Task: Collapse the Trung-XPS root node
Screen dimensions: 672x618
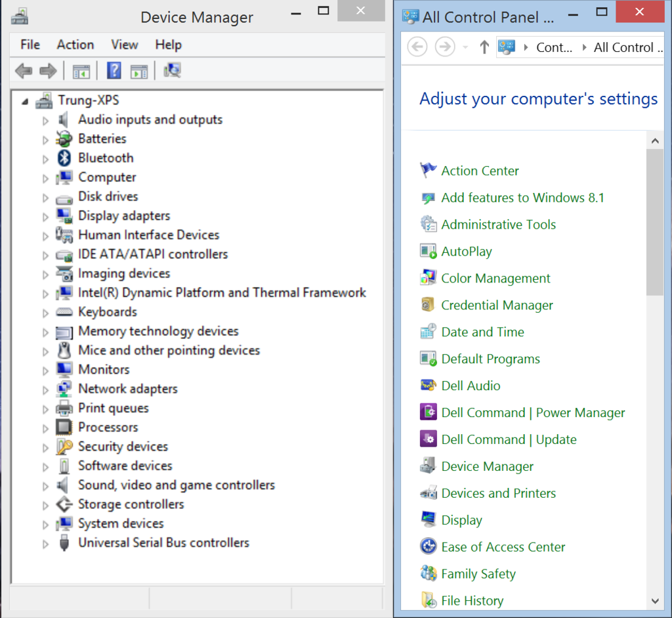Action: point(26,102)
